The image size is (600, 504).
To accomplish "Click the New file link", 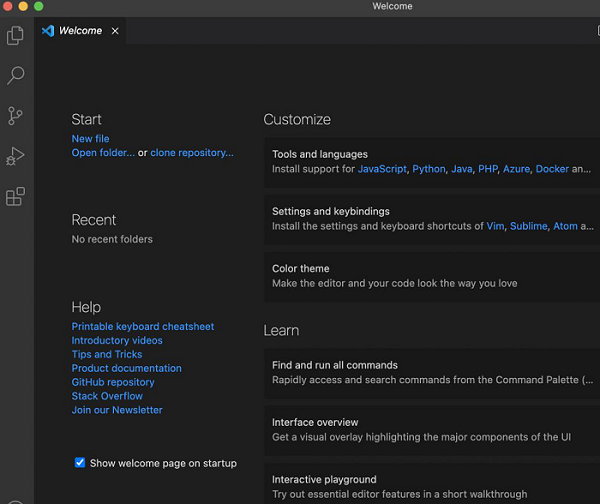I will click(90, 139).
